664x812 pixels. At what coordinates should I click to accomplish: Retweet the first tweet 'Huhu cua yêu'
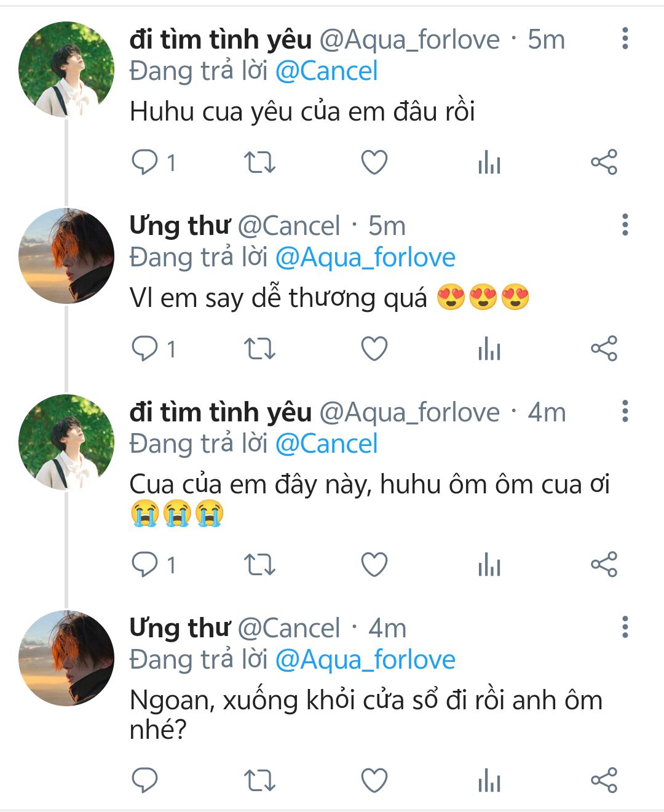[259, 162]
